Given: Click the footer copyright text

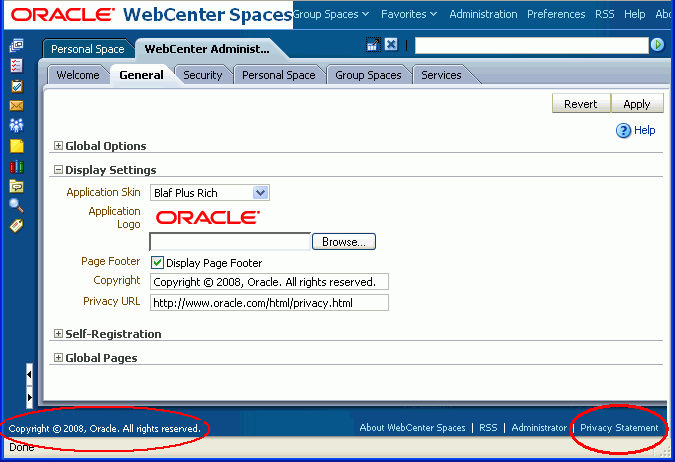Looking at the screenshot, I should pos(105,428).
